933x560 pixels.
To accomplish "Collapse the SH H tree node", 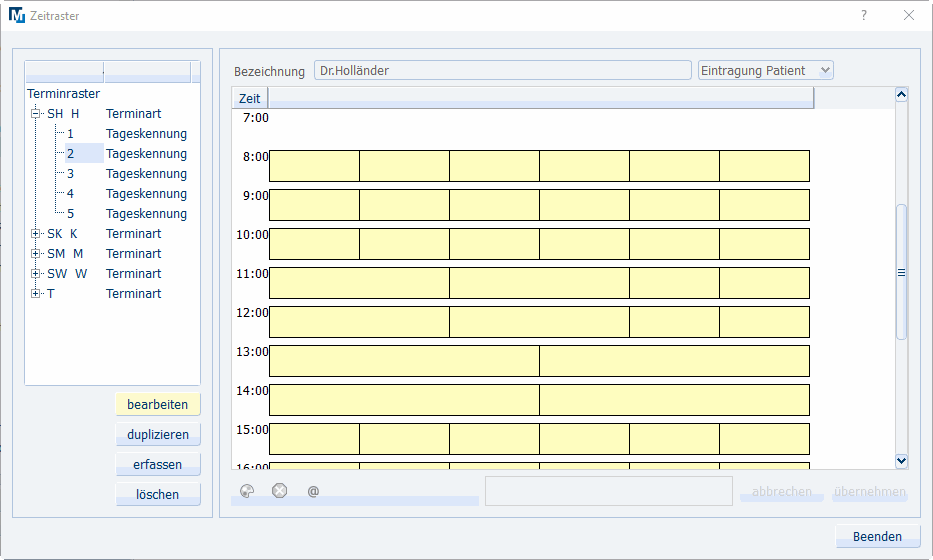I will (x=37, y=114).
